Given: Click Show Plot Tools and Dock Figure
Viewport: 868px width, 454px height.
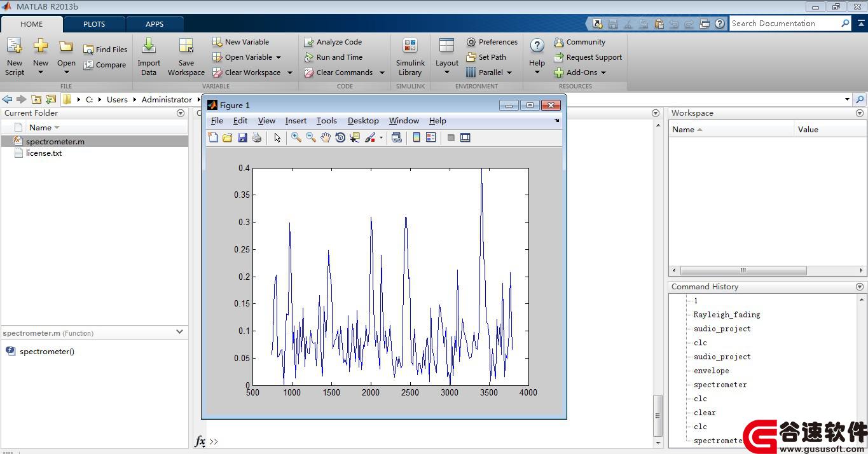Looking at the screenshot, I should click(x=465, y=137).
